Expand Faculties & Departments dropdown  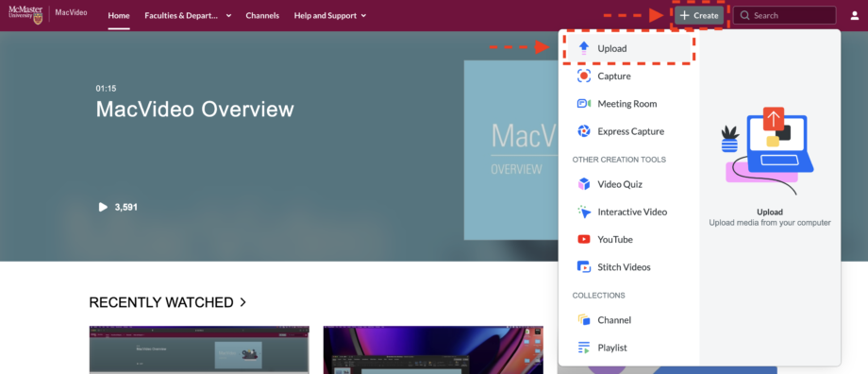pos(228,15)
